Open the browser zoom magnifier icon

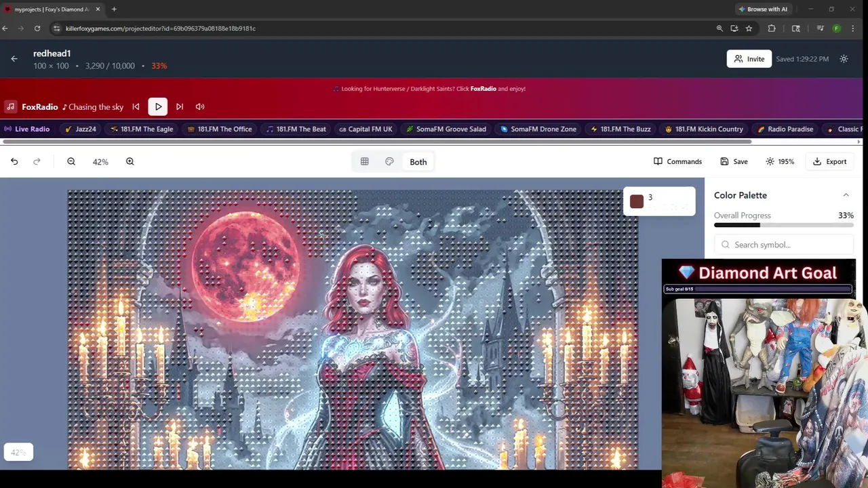pyautogui.click(x=719, y=28)
